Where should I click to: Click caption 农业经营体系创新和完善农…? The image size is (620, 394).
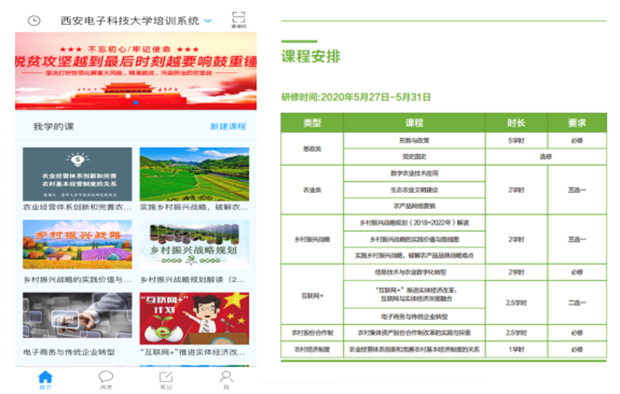click(77, 207)
